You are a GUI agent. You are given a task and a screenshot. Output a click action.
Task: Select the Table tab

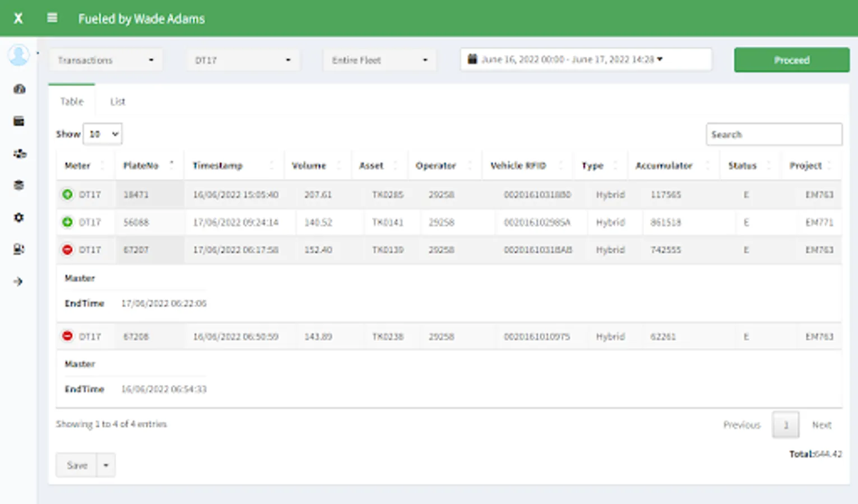coord(72,101)
